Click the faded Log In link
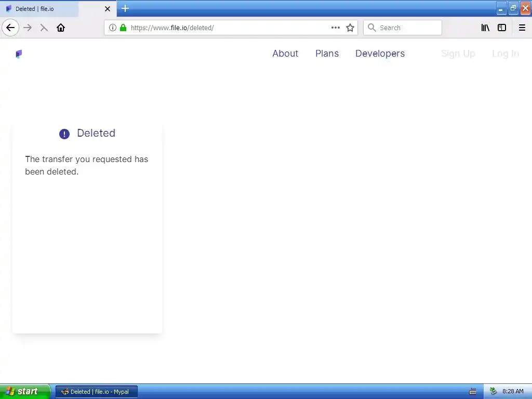This screenshot has height=399, width=532. [506, 54]
